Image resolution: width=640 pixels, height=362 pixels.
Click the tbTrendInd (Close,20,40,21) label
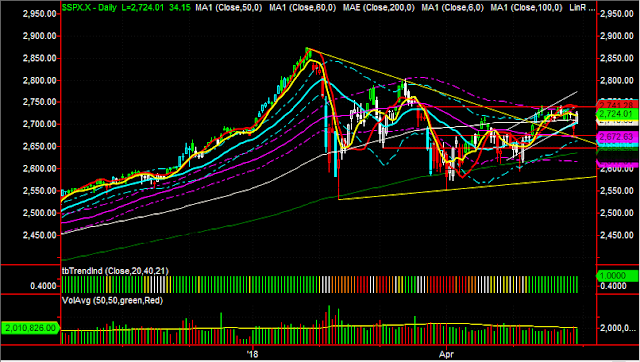[x=115, y=271]
